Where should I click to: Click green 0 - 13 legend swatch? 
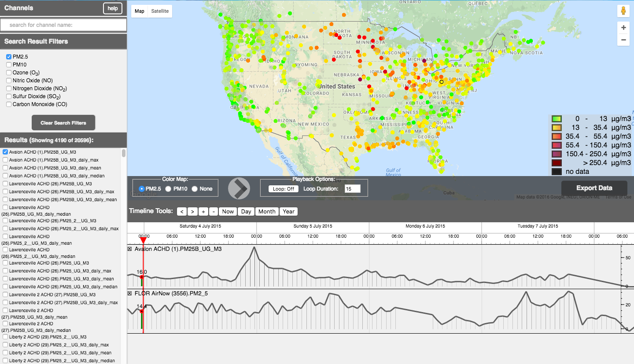tap(557, 119)
